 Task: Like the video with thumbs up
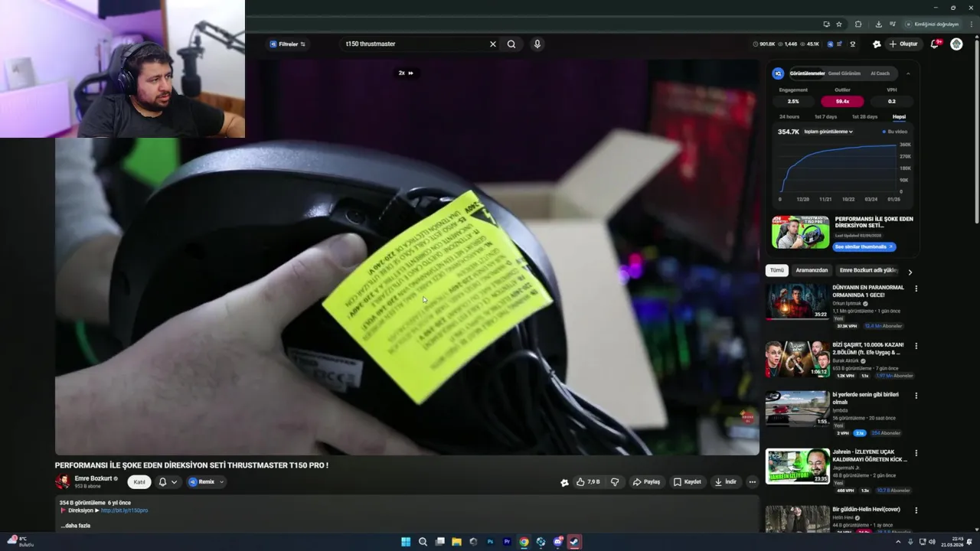587,482
